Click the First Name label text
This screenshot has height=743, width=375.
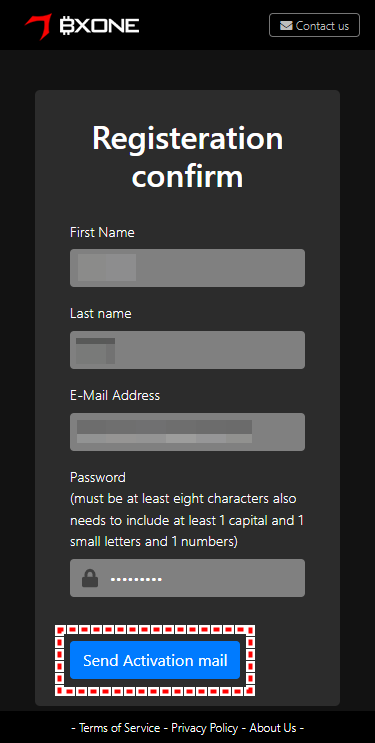(x=102, y=232)
